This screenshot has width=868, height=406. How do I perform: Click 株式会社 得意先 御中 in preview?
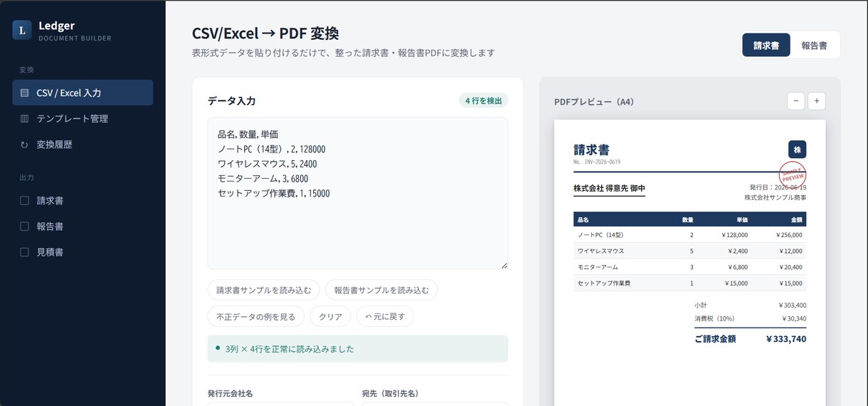click(609, 189)
